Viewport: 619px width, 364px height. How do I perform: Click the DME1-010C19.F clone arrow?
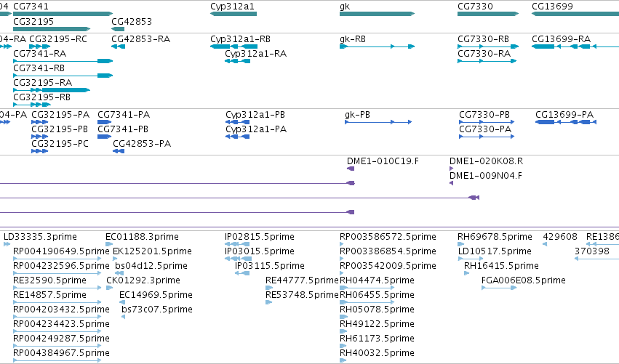pyautogui.click(x=351, y=169)
